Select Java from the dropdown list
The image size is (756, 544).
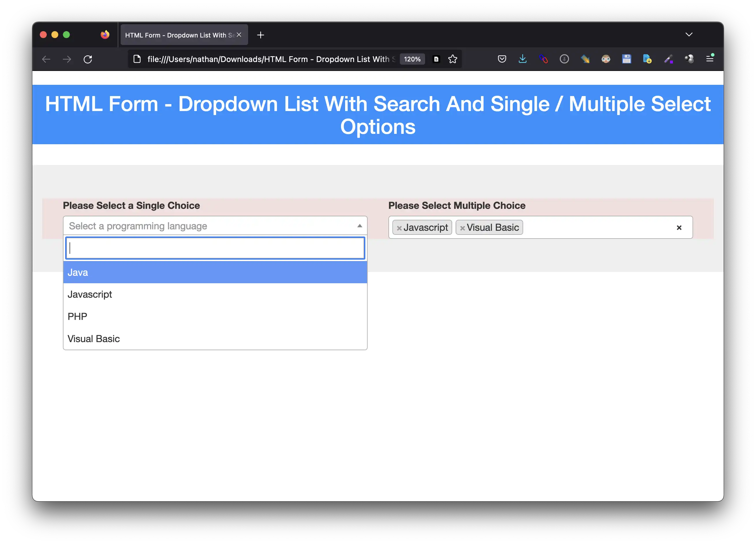click(x=216, y=272)
